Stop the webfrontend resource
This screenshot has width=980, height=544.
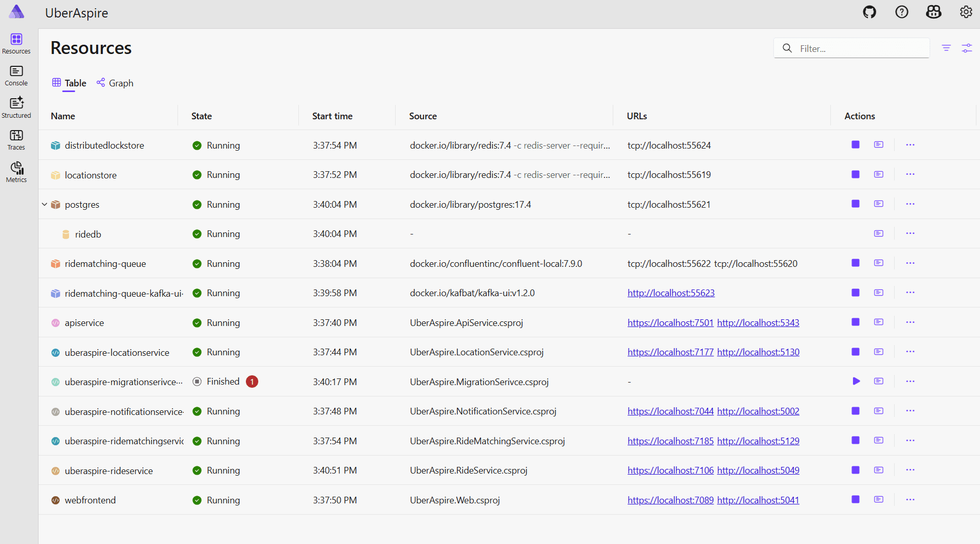point(856,500)
